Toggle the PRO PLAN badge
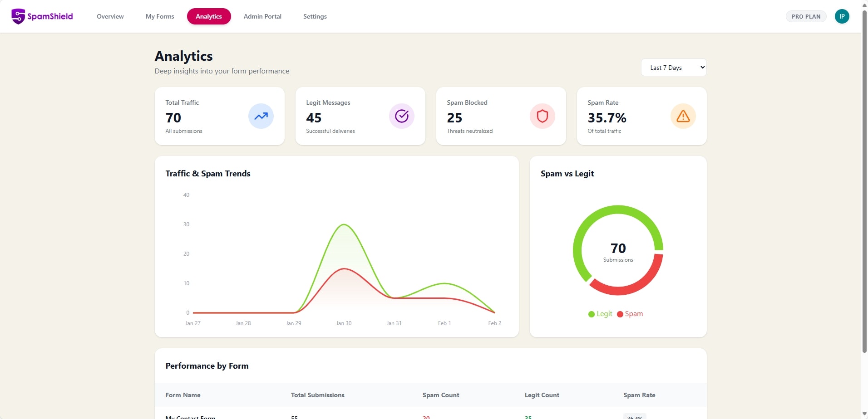 tap(806, 16)
